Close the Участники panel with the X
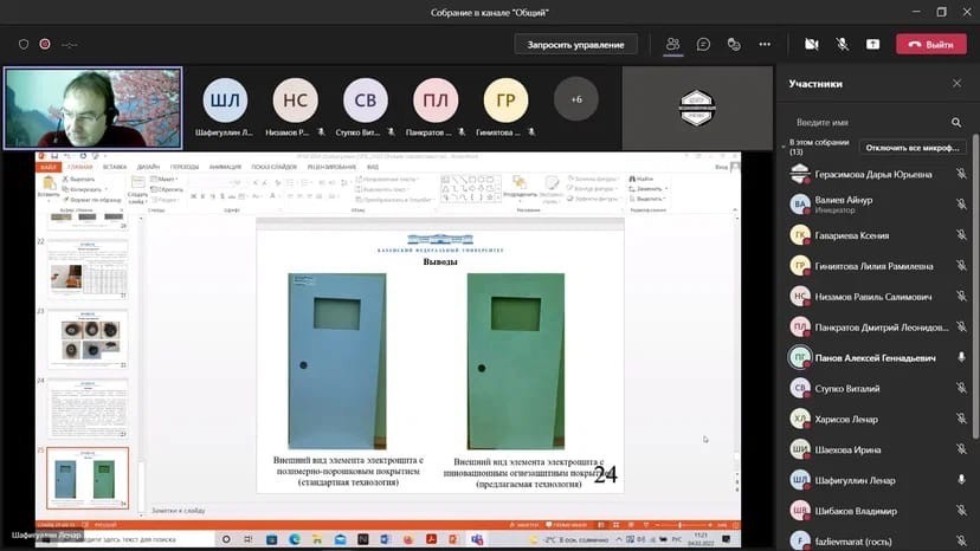The width and height of the screenshot is (980, 551). 959,84
